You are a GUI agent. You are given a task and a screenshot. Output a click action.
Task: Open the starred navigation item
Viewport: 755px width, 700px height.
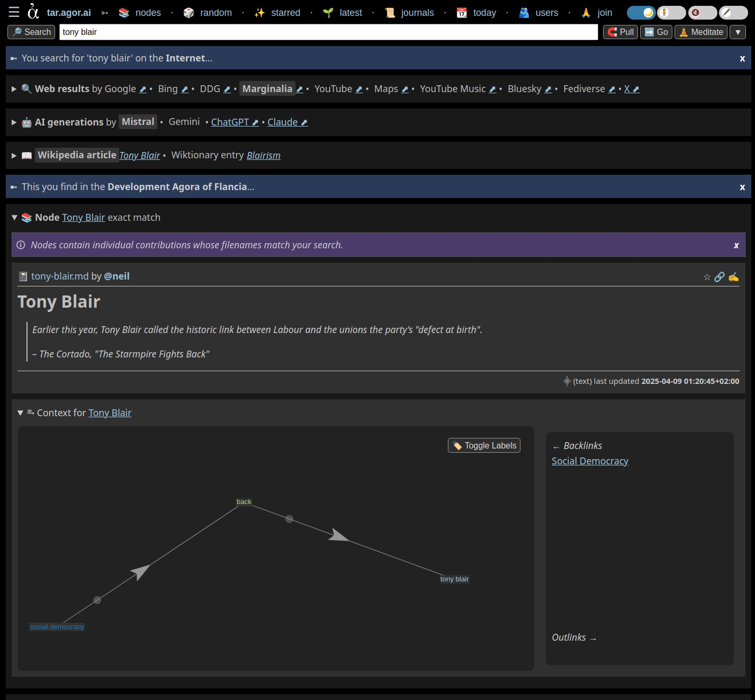(285, 13)
